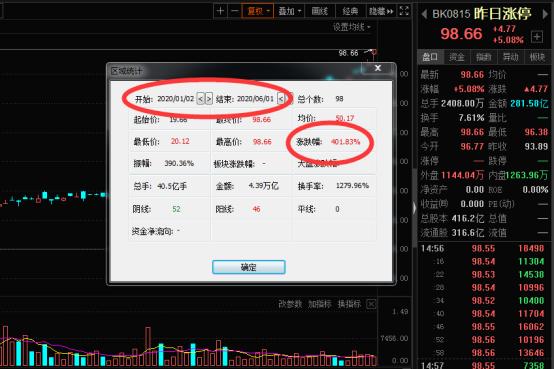Click the 最低 value 96.38

pyautogui.click(x=536, y=132)
